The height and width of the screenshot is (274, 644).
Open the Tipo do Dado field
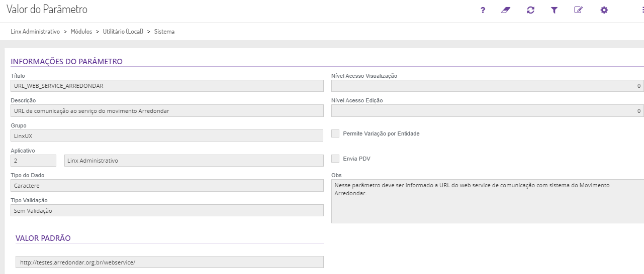167,186
